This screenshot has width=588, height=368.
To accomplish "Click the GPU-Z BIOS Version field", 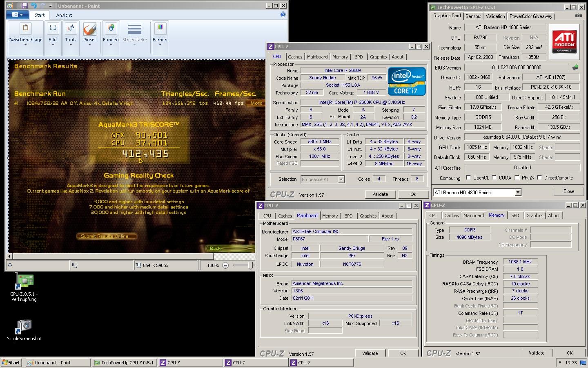I will pos(517,67).
